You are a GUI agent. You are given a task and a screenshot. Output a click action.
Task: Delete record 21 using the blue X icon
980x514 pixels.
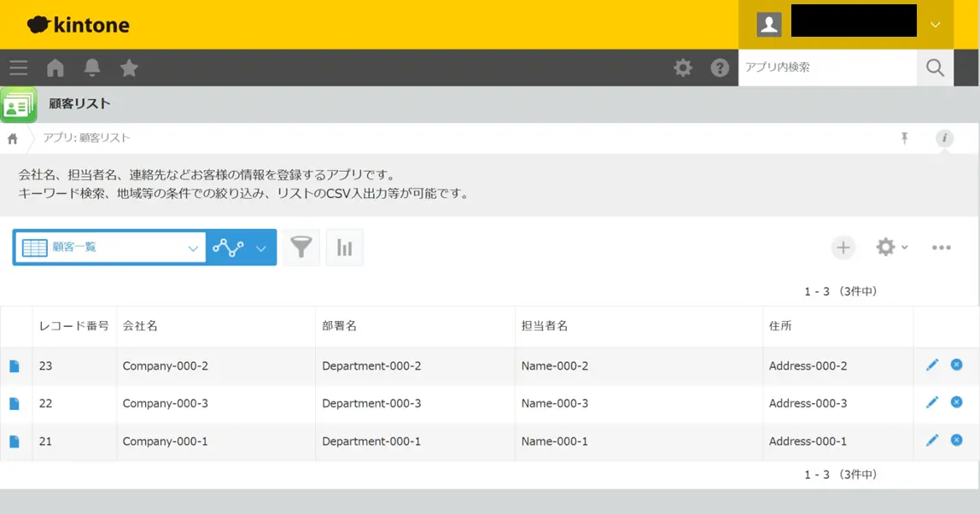(x=956, y=441)
